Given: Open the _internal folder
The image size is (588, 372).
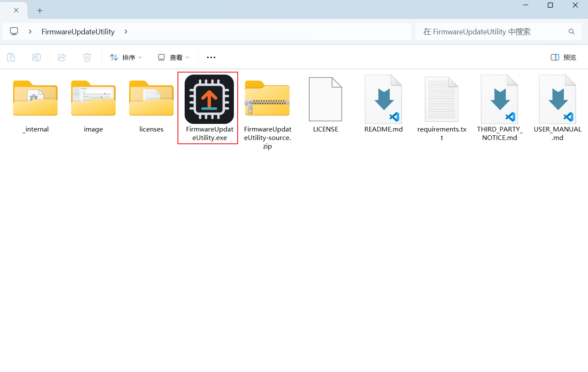Looking at the screenshot, I should [35, 98].
